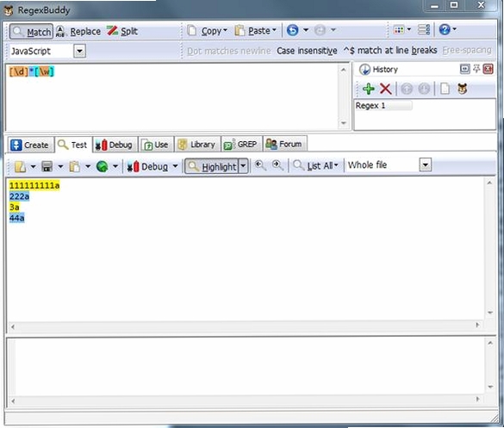Click the New test file icon
The height and width of the screenshot is (428, 504).
tap(20, 167)
